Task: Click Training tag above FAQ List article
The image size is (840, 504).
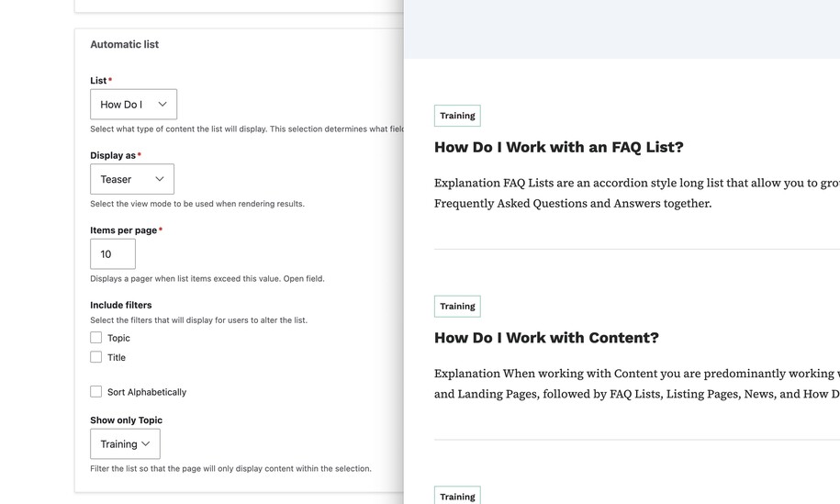Action: coord(457,116)
